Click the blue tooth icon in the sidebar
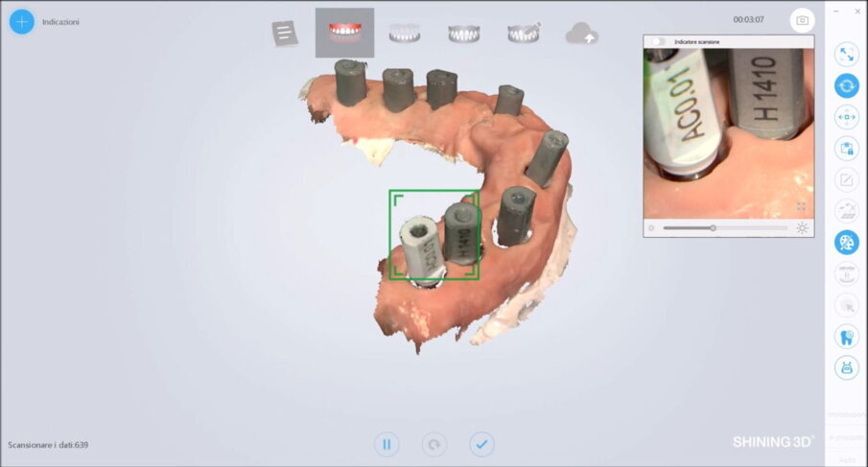This screenshot has height=467, width=868. (x=846, y=337)
